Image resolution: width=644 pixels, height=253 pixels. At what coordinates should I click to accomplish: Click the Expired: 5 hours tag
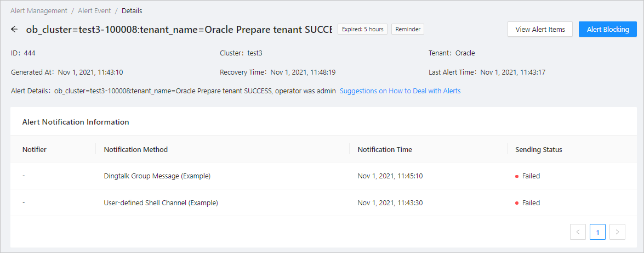point(363,29)
